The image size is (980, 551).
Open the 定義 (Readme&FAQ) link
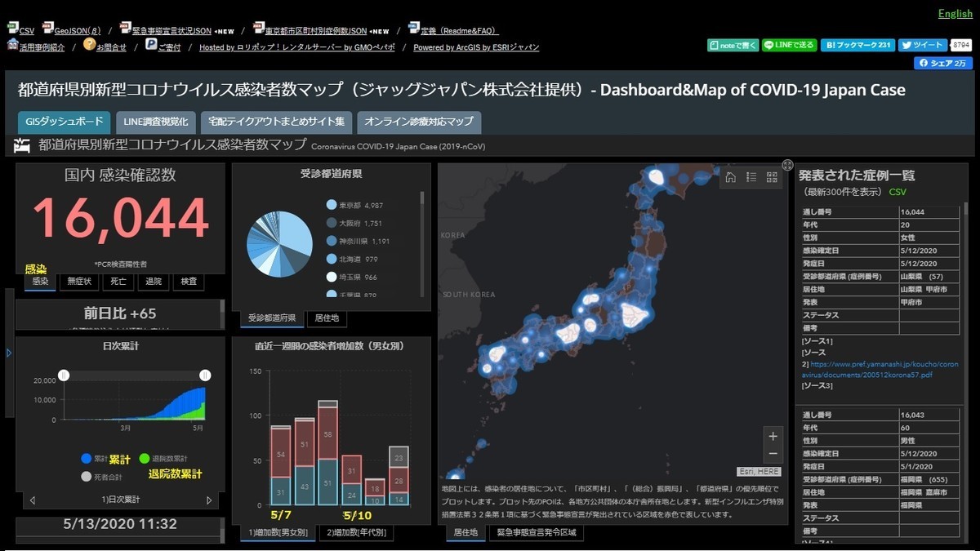(460, 30)
